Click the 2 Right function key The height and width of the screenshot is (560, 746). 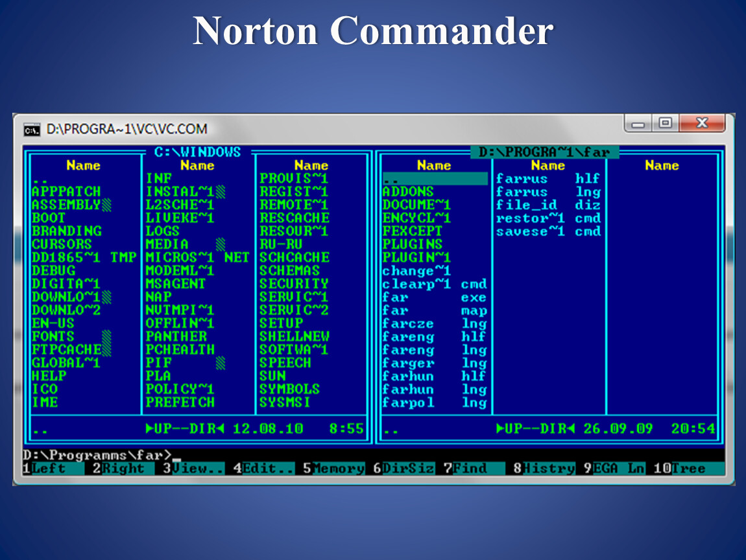tap(123, 468)
